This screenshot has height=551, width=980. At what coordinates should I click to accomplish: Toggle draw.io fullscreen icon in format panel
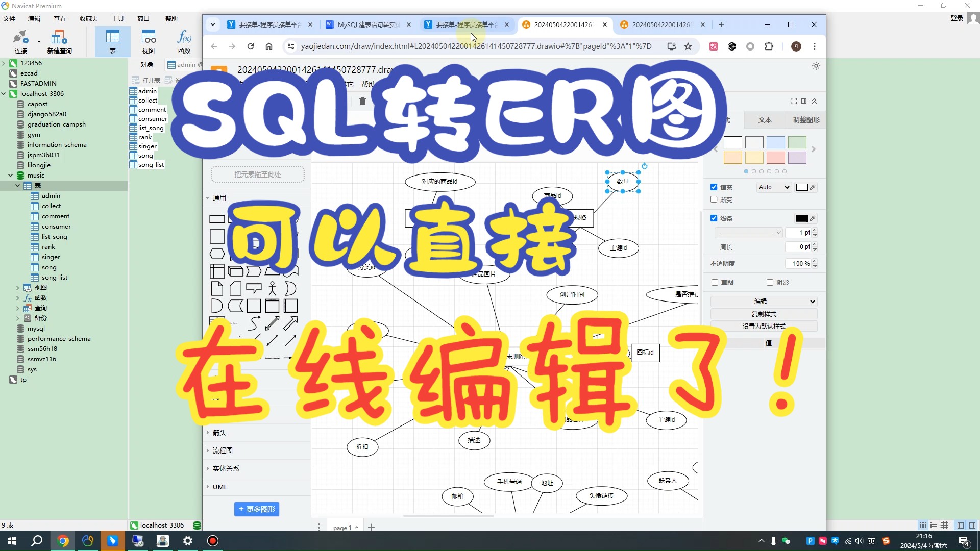[x=793, y=101]
